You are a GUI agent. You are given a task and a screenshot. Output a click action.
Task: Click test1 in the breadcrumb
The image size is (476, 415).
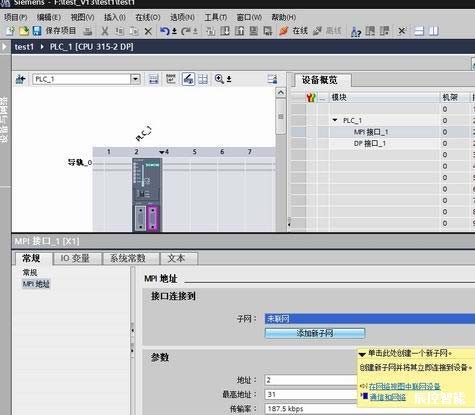(24, 47)
